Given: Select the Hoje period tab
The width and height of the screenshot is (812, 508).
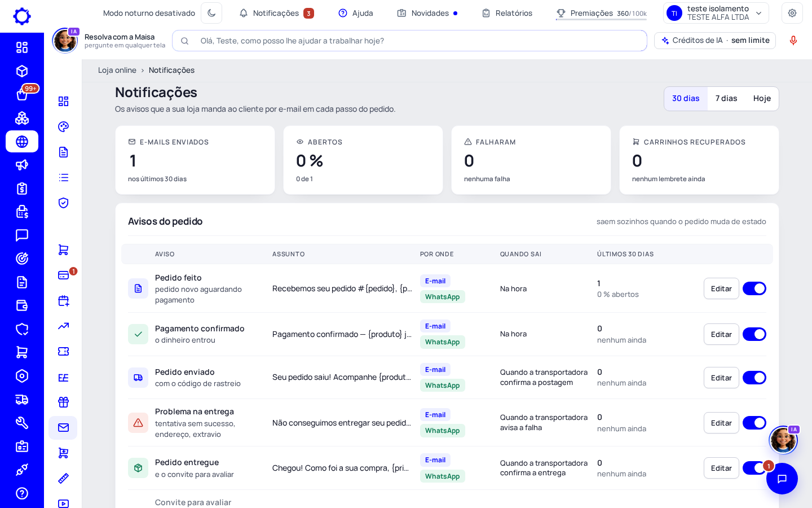Looking at the screenshot, I should (x=762, y=99).
